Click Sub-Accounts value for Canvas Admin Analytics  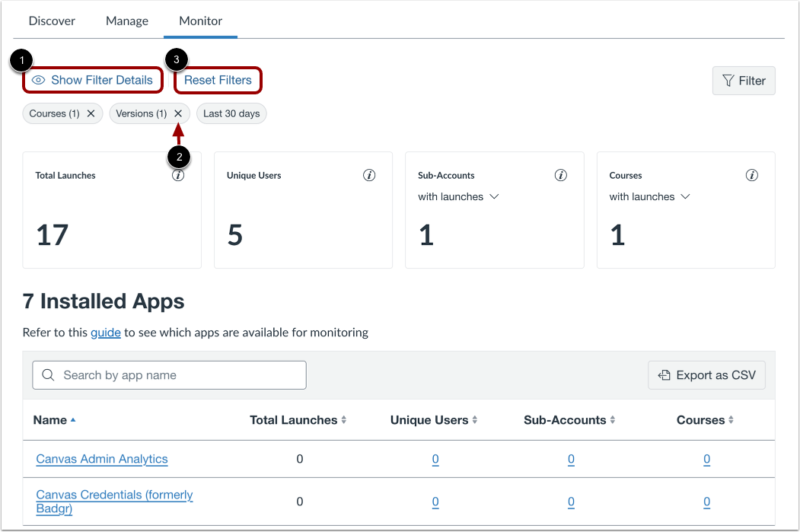tap(571, 459)
